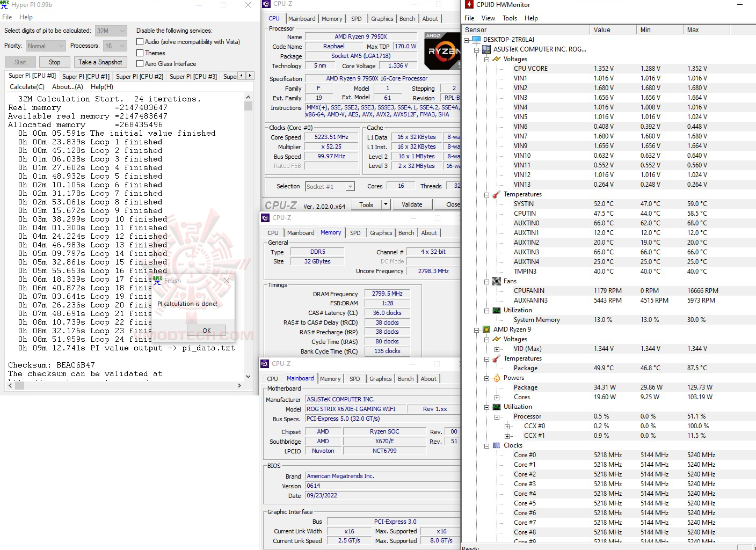
Task: Expand the Cores row under Powers
Action: click(x=497, y=397)
